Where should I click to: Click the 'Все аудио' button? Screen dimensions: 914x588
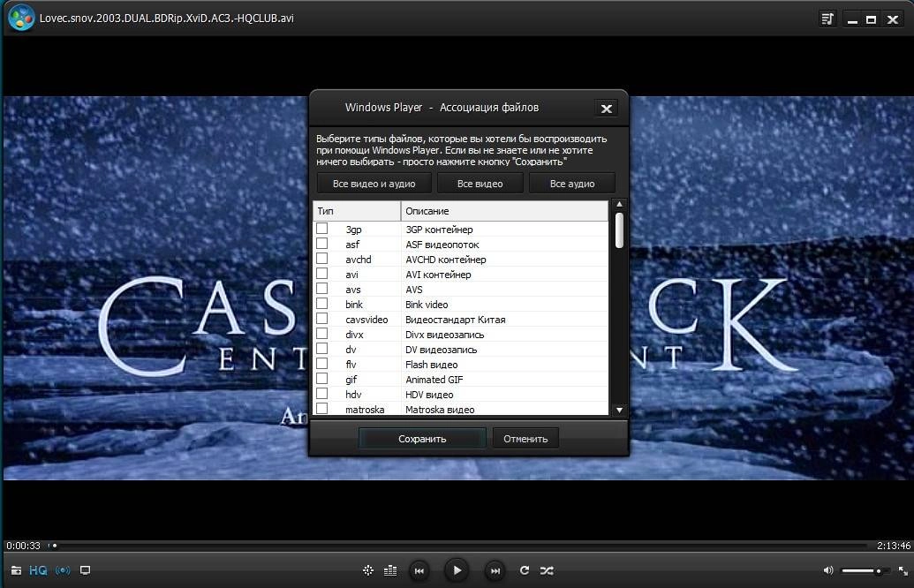tap(572, 184)
